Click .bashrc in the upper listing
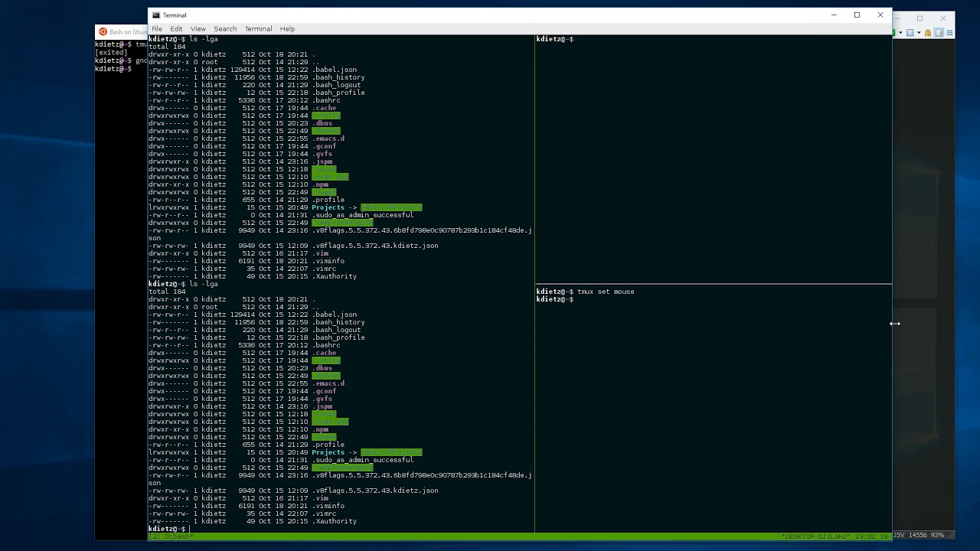This screenshot has width=980, height=551. (326, 100)
